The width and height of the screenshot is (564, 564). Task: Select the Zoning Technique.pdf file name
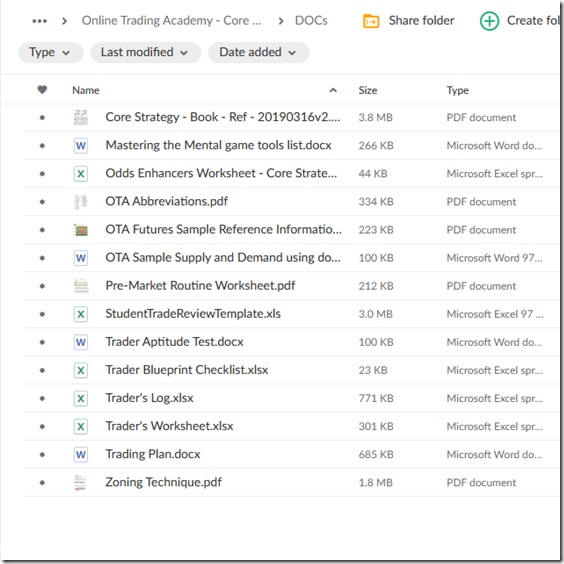(x=164, y=482)
